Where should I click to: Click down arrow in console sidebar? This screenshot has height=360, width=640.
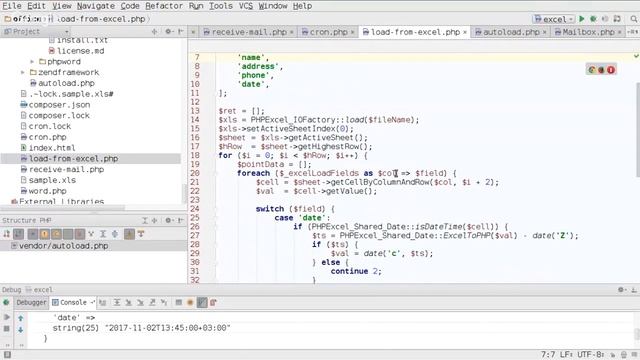[20, 329]
